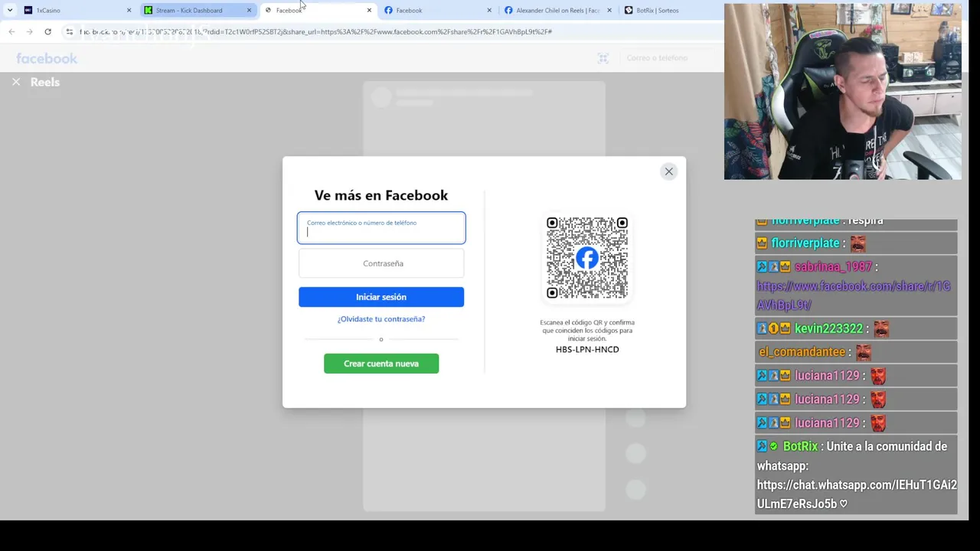Viewport: 980px width, 551px height.
Task: Click the 'Ve más en Facebook' heading
Action: point(381,195)
